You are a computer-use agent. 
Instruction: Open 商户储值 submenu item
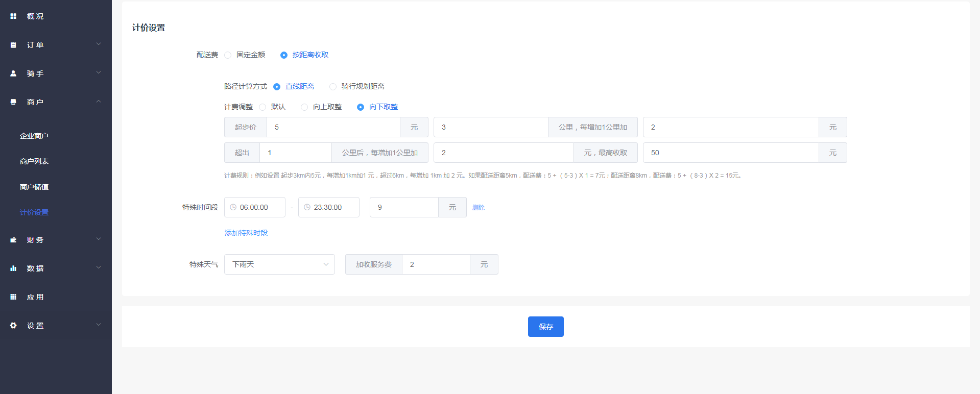pyautogui.click(x=34, y=187)
